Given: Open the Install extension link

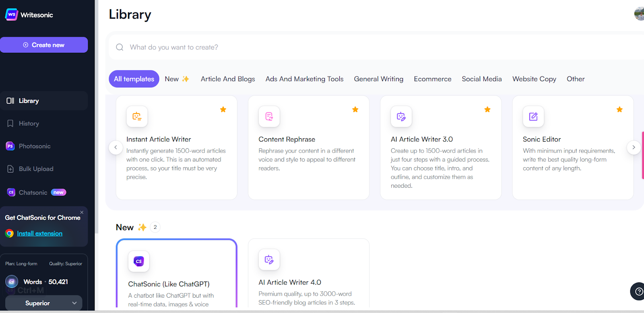Looking at the screenshot, I should coord(39,234).
